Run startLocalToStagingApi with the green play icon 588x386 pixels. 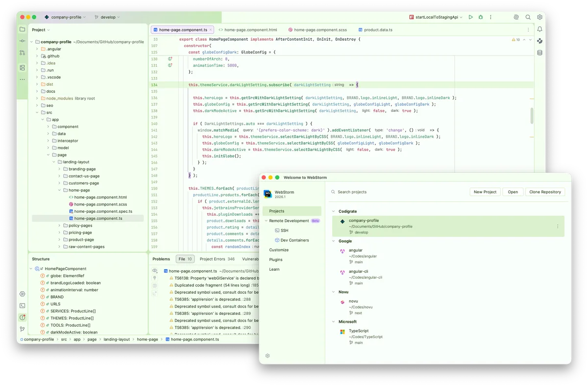470,17
